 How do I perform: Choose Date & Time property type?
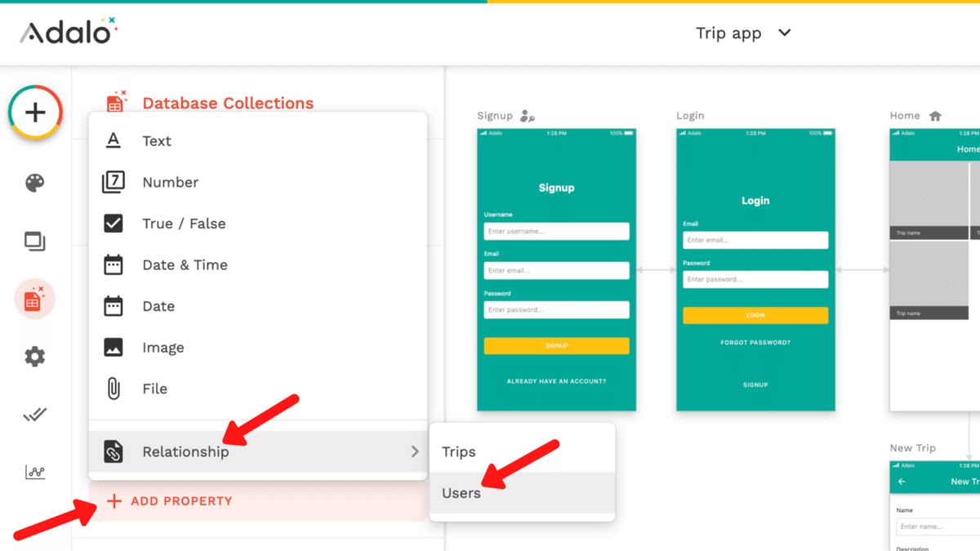coord(258,264)
